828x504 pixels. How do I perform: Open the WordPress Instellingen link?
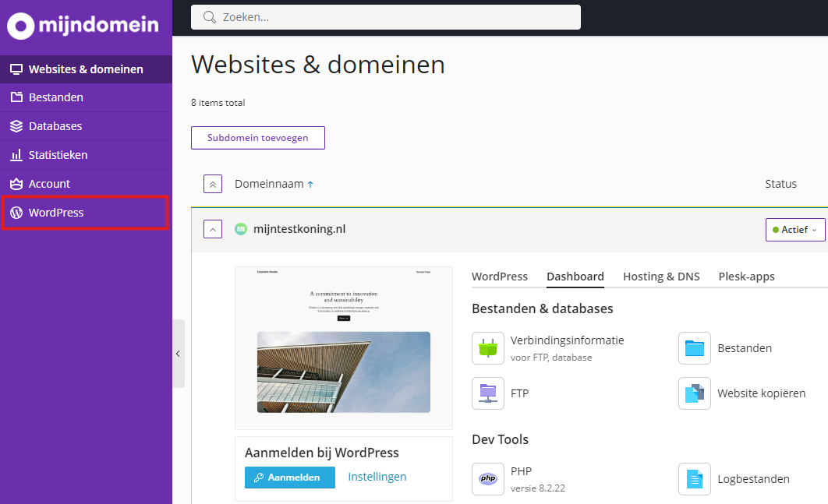point(377,477)
